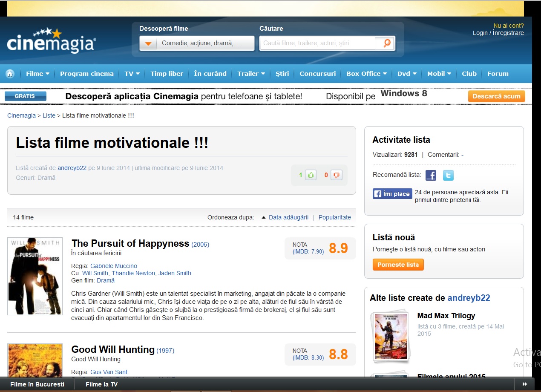This screenshot has height=392, width=541.
Task: Click the Înregistrare link
Action: click(508, 33)
